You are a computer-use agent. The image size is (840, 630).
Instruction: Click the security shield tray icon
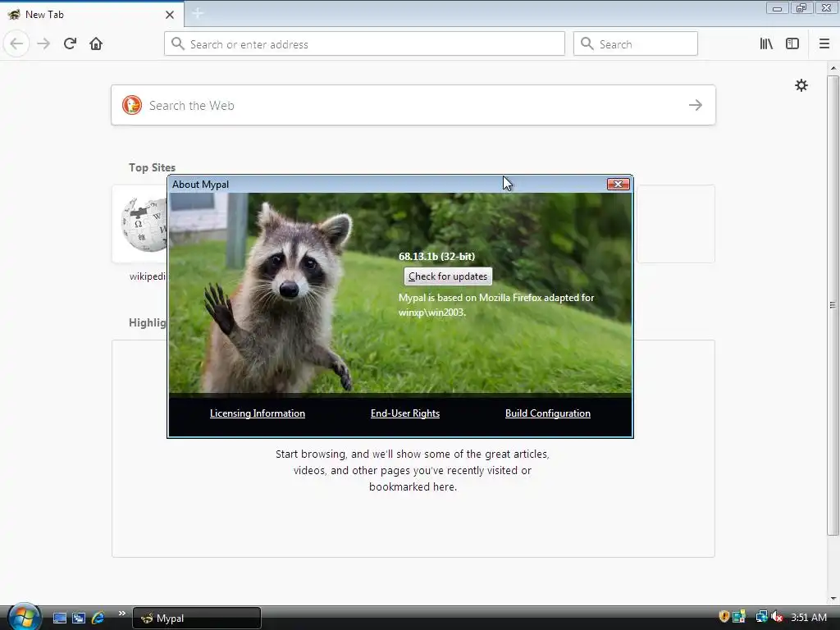(724, 617)
